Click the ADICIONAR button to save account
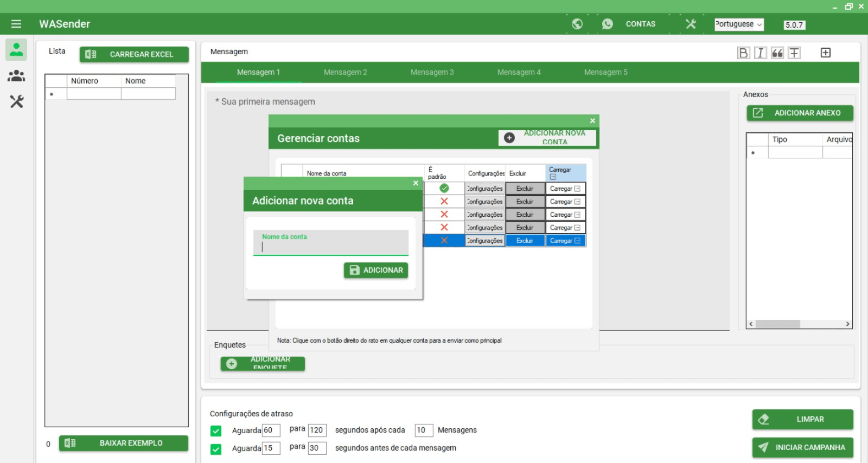The width and height of the screenshot is (868, 463). (x=376, y=270)
